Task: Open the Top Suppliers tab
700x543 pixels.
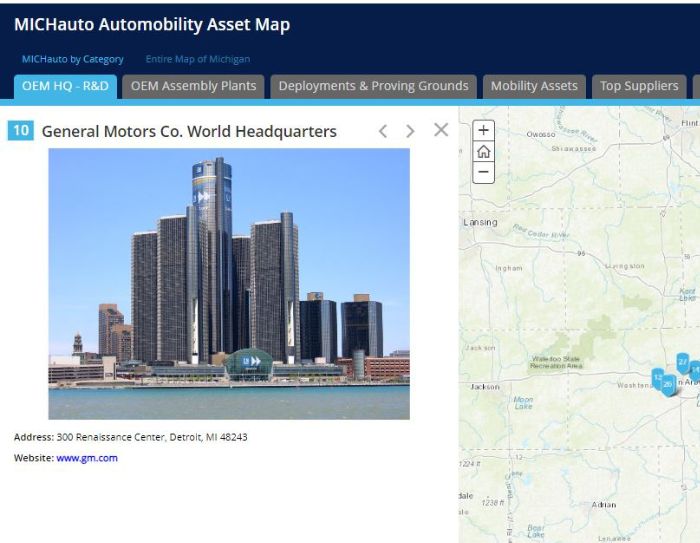Action: click(x=638, y=86)
